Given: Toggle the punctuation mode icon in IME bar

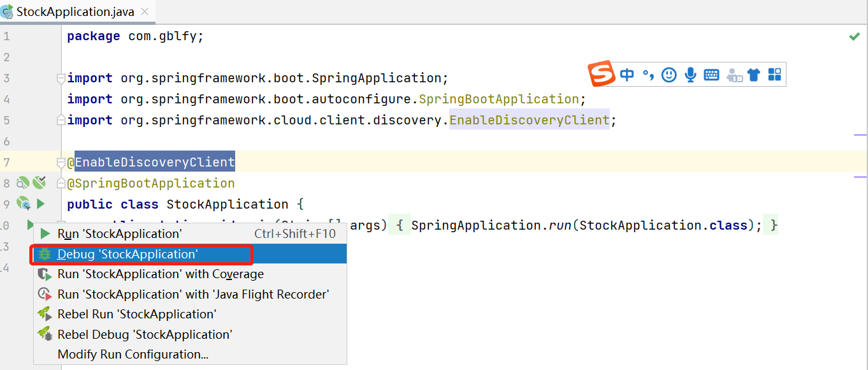Looking at the screenshot, I should pyautogui.click(x=648, y=75).
